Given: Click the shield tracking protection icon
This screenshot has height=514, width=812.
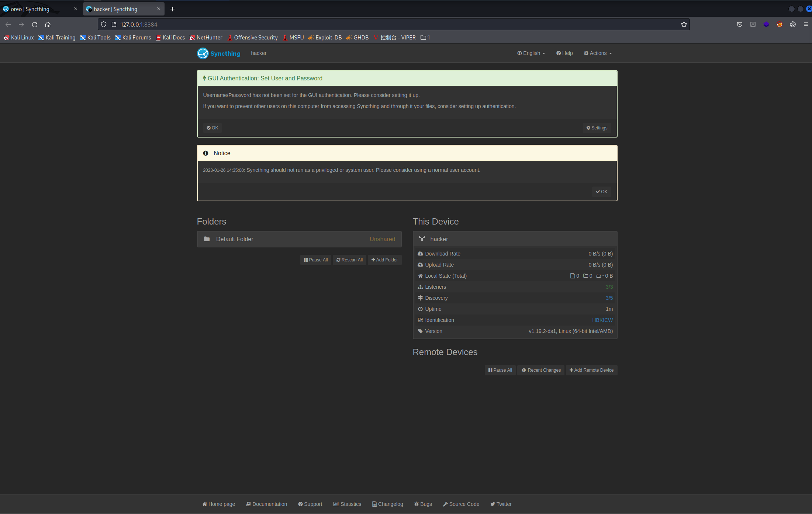Looking at the screenshot, I should (104, 24).
